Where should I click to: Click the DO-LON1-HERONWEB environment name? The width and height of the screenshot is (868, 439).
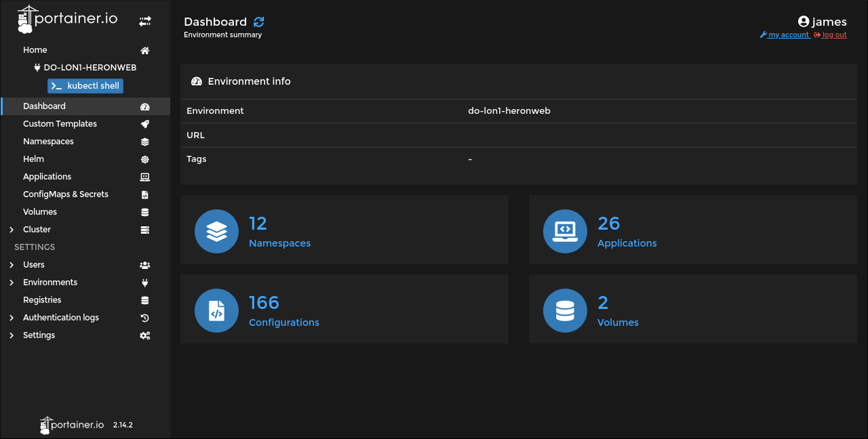(90, 68)
